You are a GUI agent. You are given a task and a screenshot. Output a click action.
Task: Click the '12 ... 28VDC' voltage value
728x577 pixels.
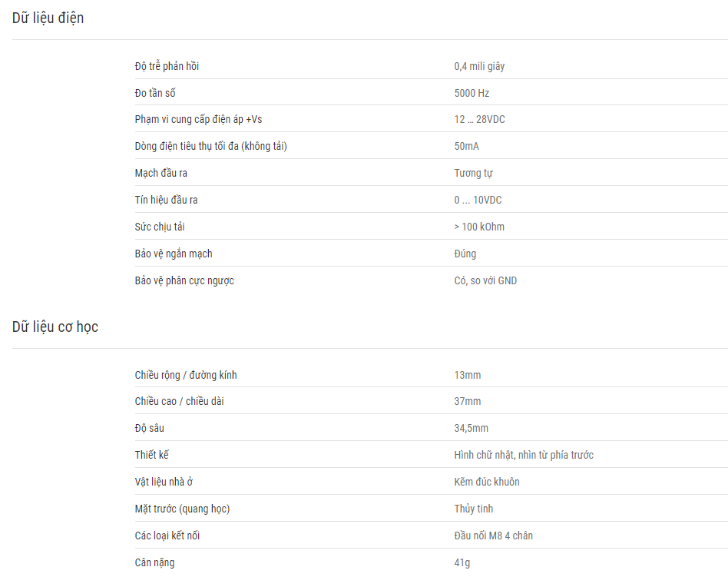[x=479, y=119]
